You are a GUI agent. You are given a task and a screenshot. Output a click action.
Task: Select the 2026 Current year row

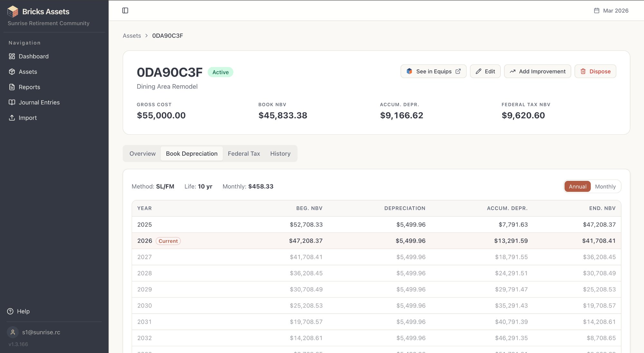point(376,241)
